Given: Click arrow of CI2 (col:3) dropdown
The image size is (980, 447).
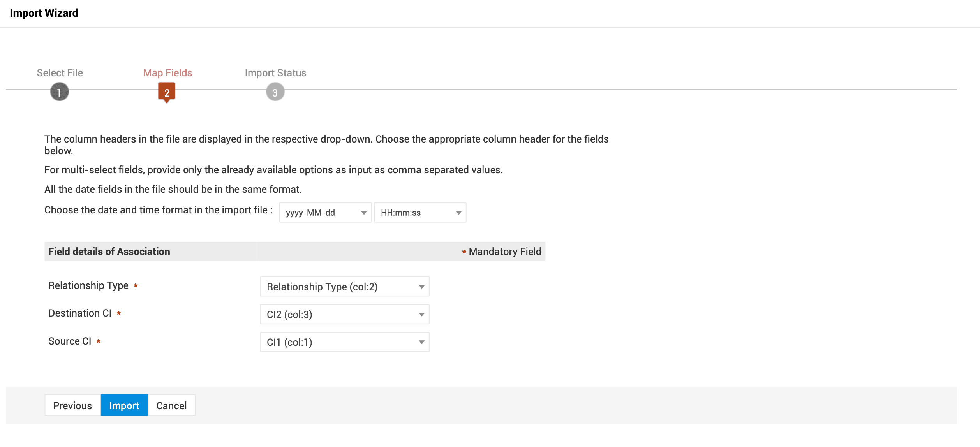Looking at the screenshot, I should [x=421, y=314].
